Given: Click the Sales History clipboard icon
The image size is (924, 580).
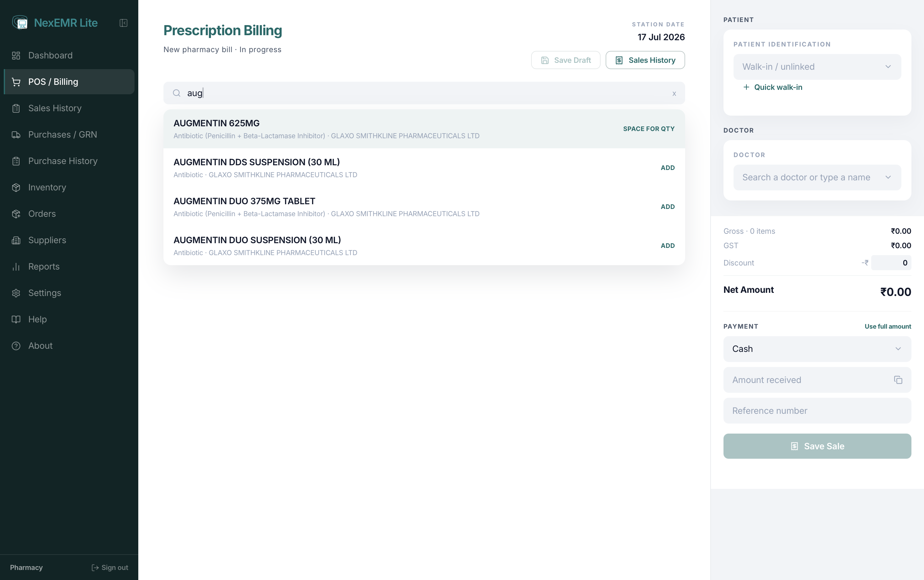Looking at the screenshot, I should (x=16, y=109).
